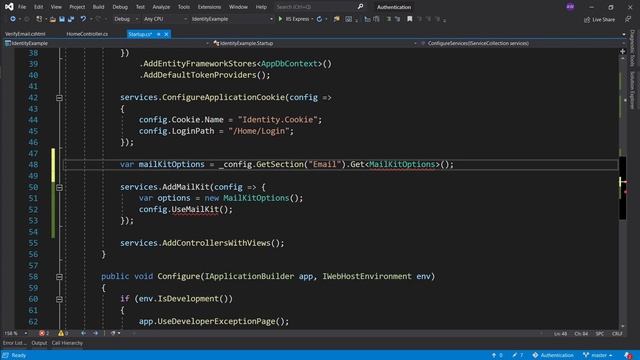
Task: Collapse the ConfigureApplicationCookie block at line 42
Action: coord(59,98)
